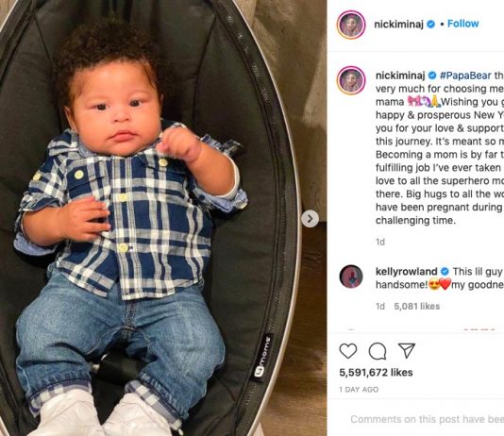View the 5,591,672 likes list
Image resolution: width=504 pixels, height=436 pixels.
point(376,373)
